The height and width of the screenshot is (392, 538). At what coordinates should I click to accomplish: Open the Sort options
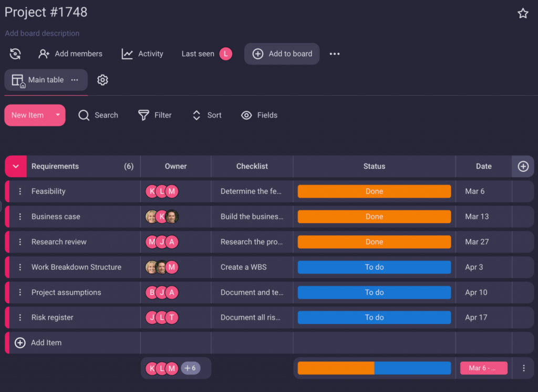point(206,115)
